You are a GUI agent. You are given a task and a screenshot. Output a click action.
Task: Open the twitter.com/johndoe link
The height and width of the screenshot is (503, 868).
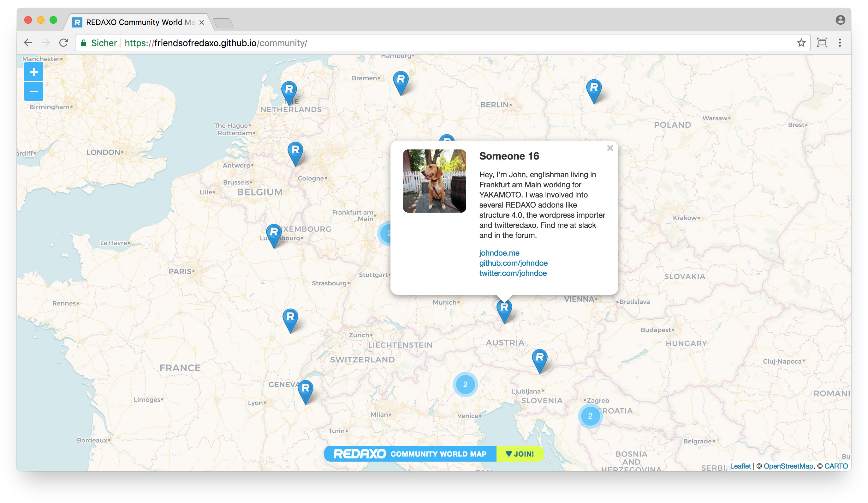(x=513, y=273)
